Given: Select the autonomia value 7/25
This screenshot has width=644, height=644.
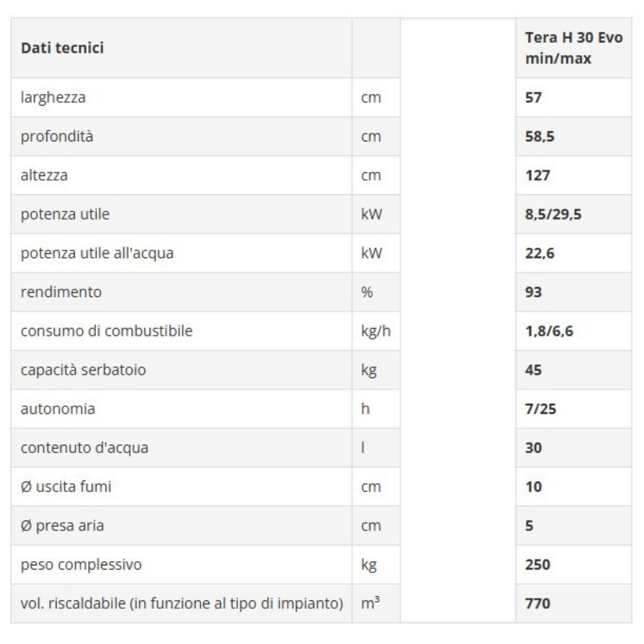Looking at the screenshot, I should [540, 409].
